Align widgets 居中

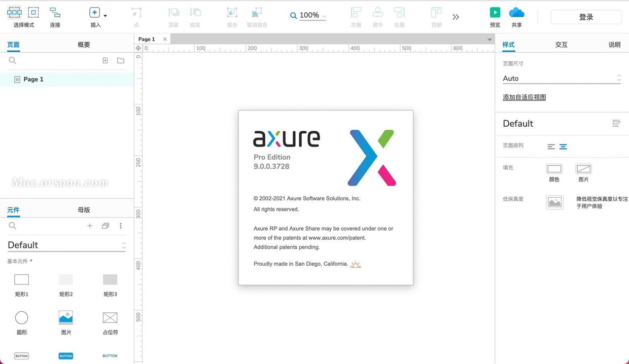[377, 12]
